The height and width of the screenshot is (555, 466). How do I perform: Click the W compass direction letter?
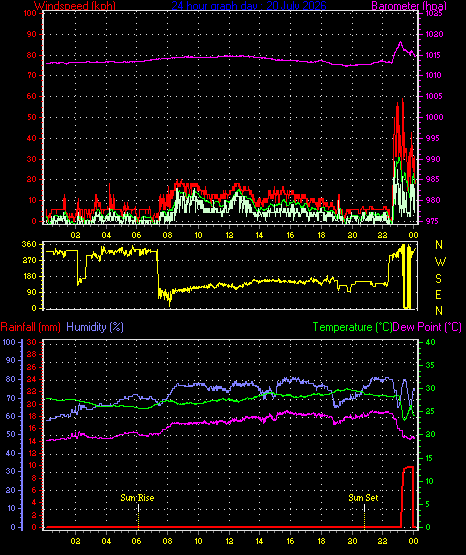click(x=440, y=262)
